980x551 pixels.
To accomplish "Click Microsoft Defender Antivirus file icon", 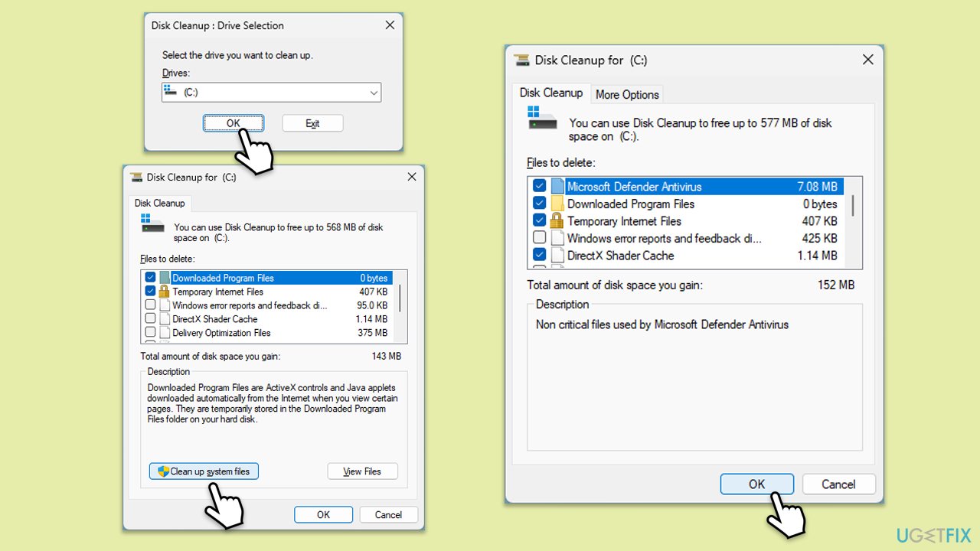I will 557,186.
